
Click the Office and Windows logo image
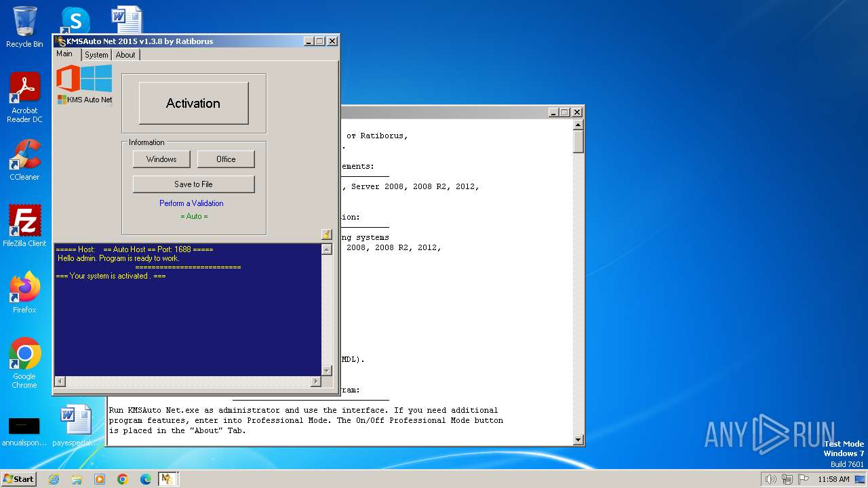click(x=84, y=85)
